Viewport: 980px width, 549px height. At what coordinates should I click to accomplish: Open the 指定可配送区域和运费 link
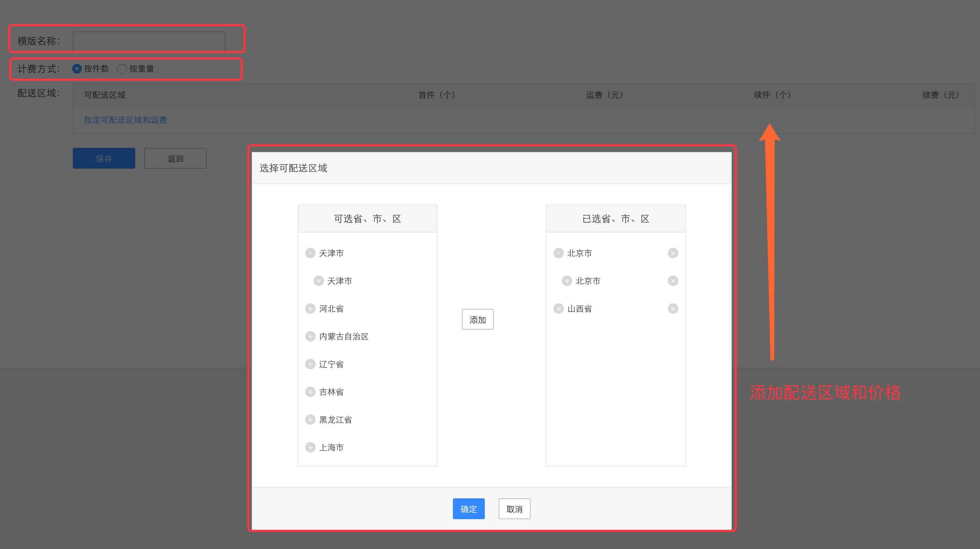125,120
